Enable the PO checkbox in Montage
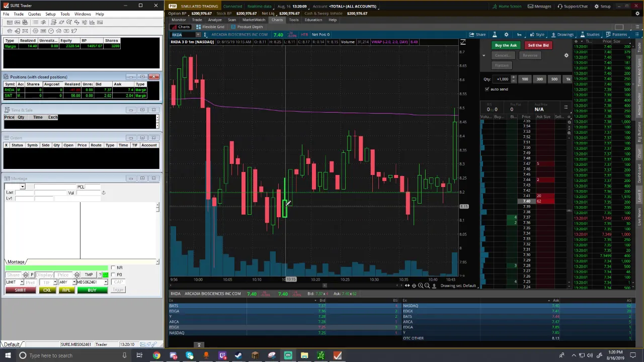 113,275
